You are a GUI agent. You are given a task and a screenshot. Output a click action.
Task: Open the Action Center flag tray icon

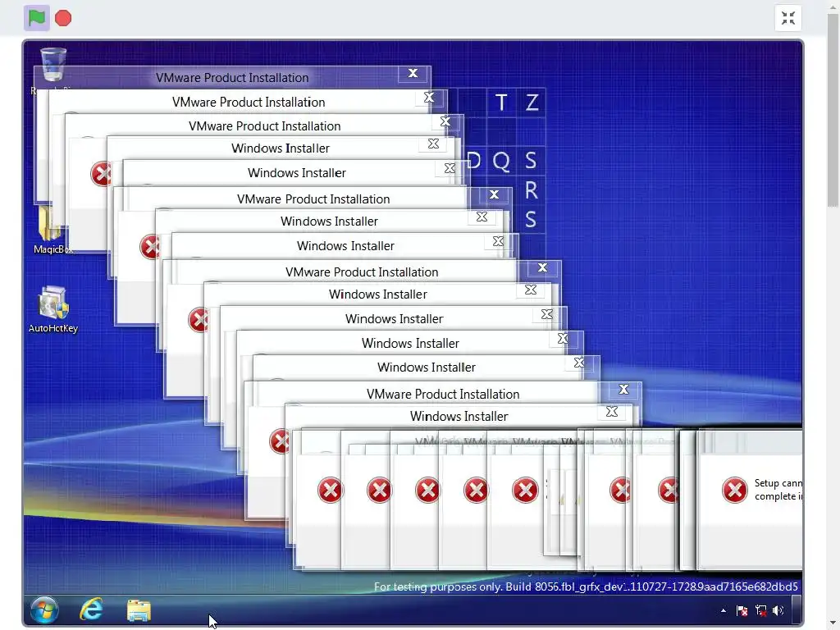[x=742, y=610]
